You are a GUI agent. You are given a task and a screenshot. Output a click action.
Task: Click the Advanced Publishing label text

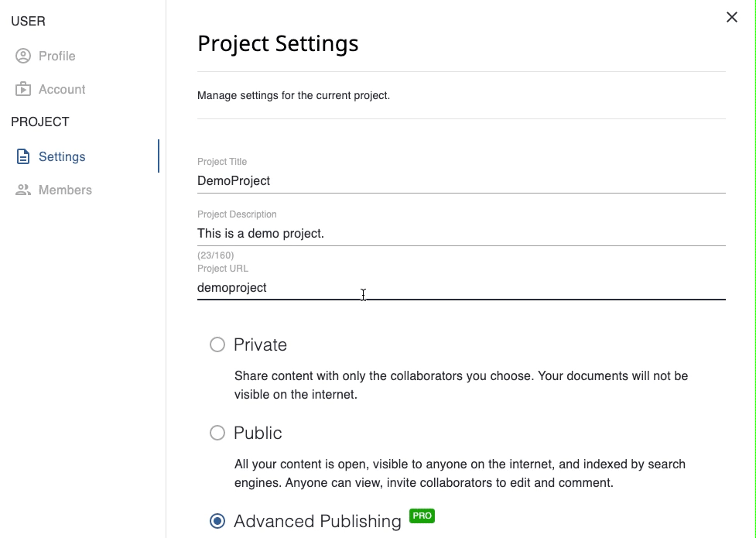pyautogui.click(x=317, y=521)
